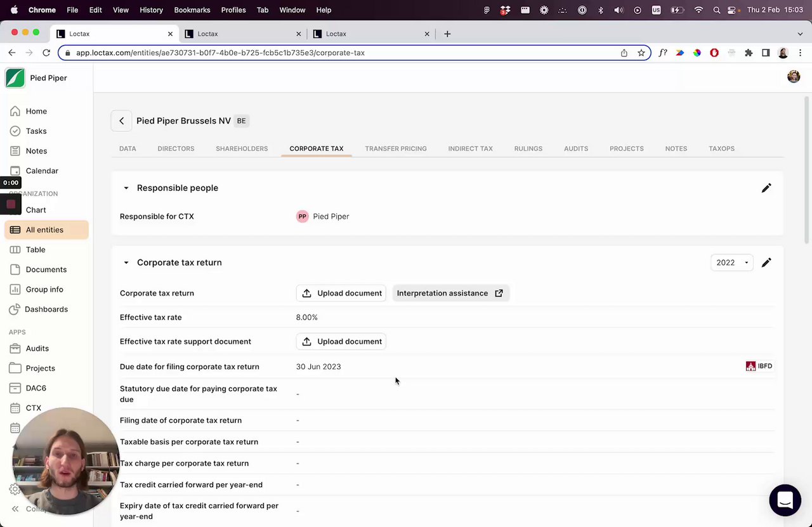This screenshot has height=527, width=812.
Task: Open the chat support widget
Action: (x=785, y=500)
